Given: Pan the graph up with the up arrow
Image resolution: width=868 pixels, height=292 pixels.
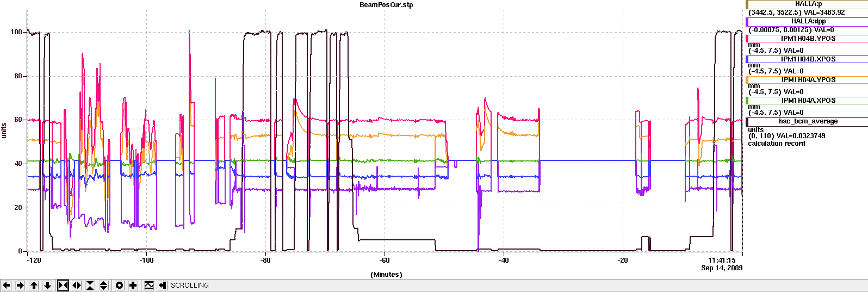Looking at the screenshot, I should point(34,285).
